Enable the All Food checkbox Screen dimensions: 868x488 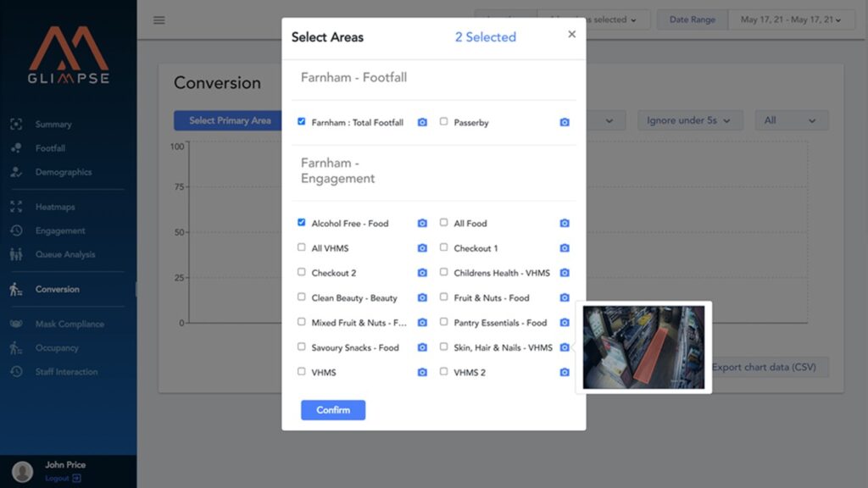[x=443, y=223]
